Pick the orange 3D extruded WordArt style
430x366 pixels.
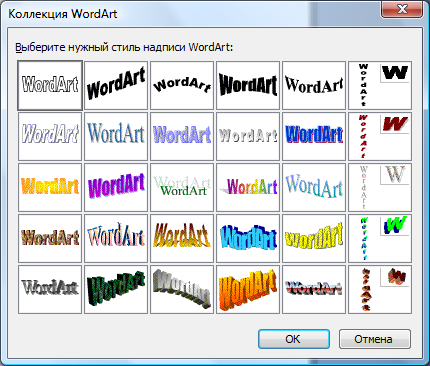coord(248,289)
